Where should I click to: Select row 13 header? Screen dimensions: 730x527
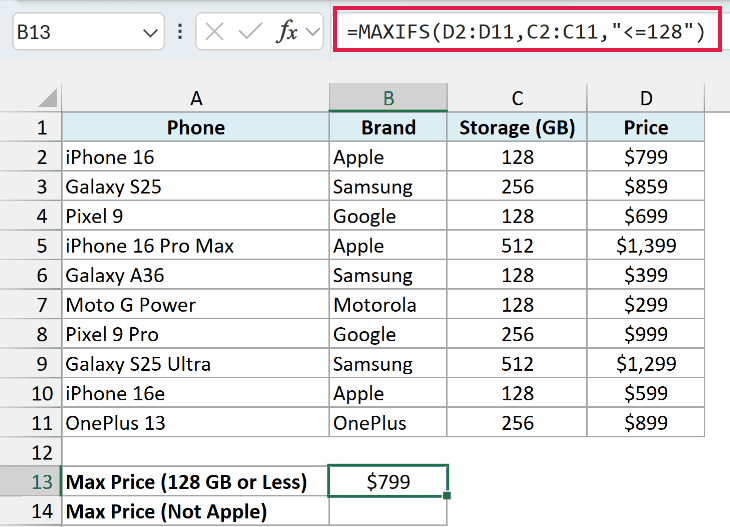(x=31, y=481)
